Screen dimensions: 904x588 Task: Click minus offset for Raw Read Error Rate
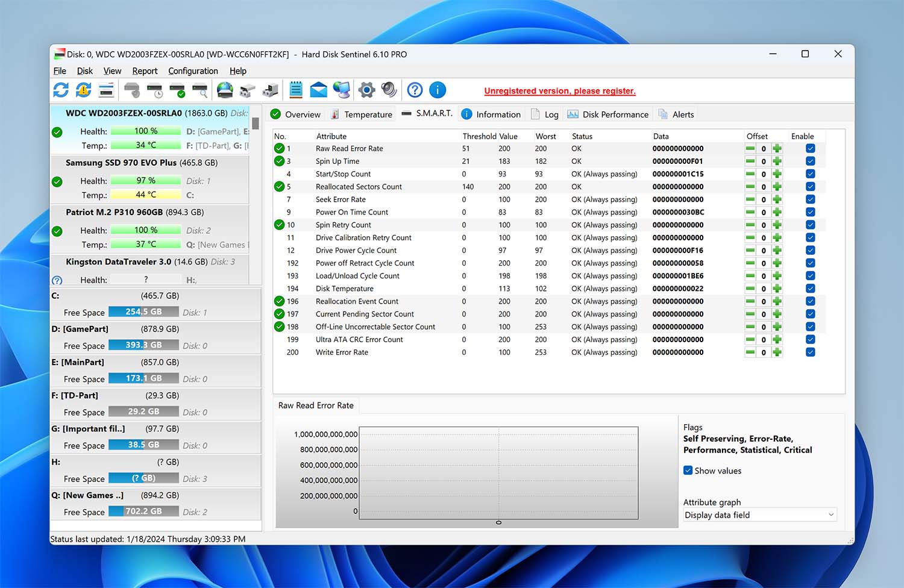click(750, 148)
